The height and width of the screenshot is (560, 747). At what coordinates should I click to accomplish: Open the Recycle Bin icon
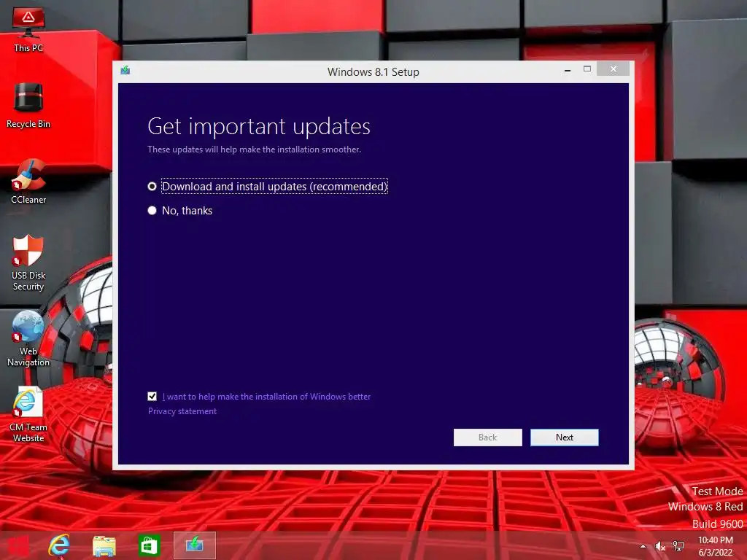pos(28,105)
